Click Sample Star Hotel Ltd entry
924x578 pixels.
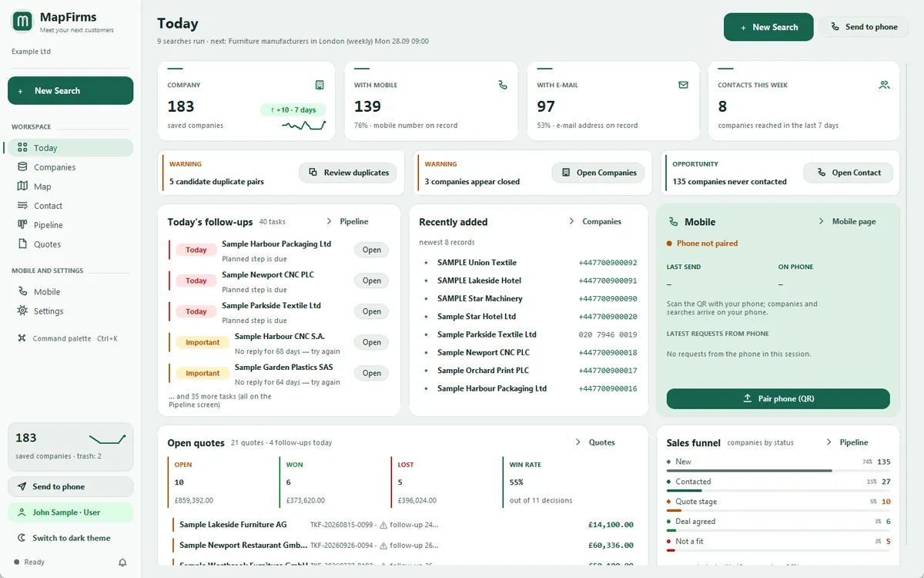coord(477,317)
